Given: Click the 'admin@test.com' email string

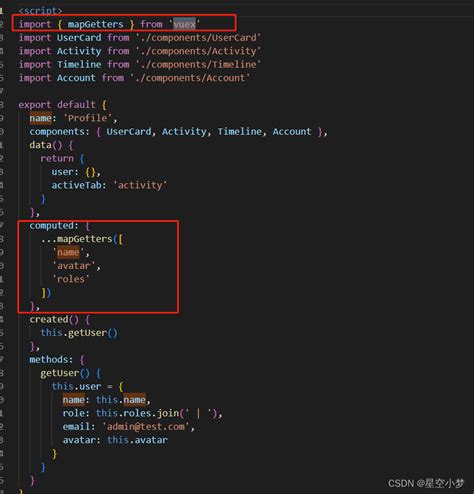Looking at the screenshot, I should [146, 427].
